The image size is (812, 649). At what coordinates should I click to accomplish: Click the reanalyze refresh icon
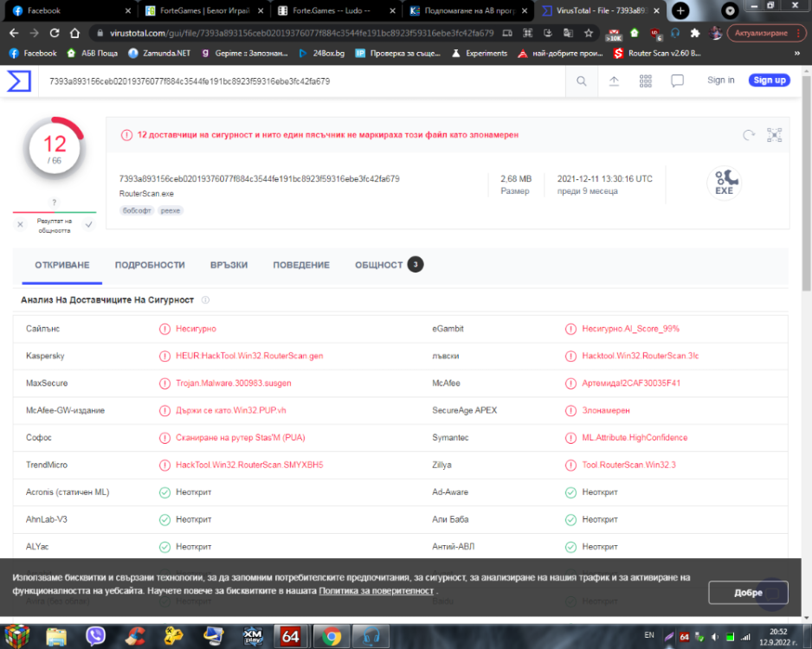point(749,135)
